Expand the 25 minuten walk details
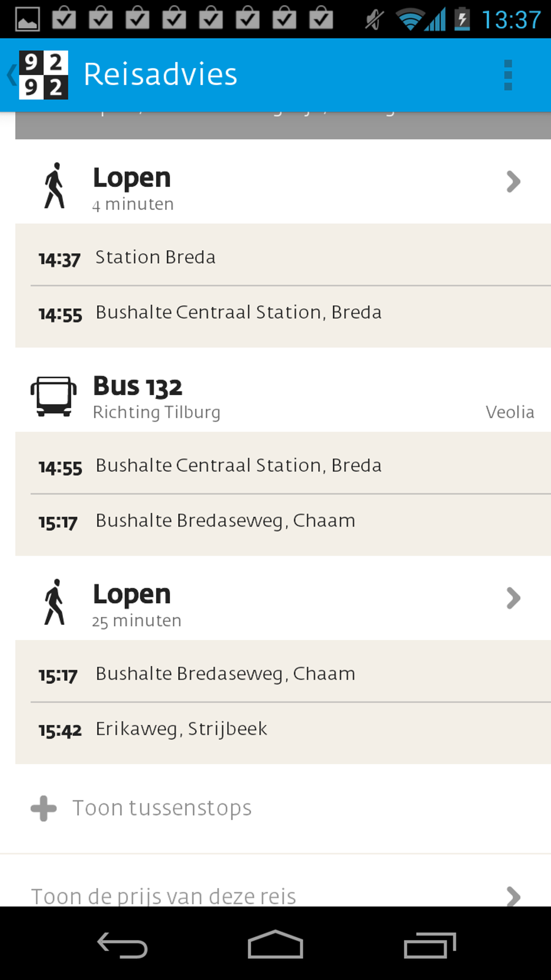Image resolution: width=551 pixels, height=980 pixels. tap(513, 598)
